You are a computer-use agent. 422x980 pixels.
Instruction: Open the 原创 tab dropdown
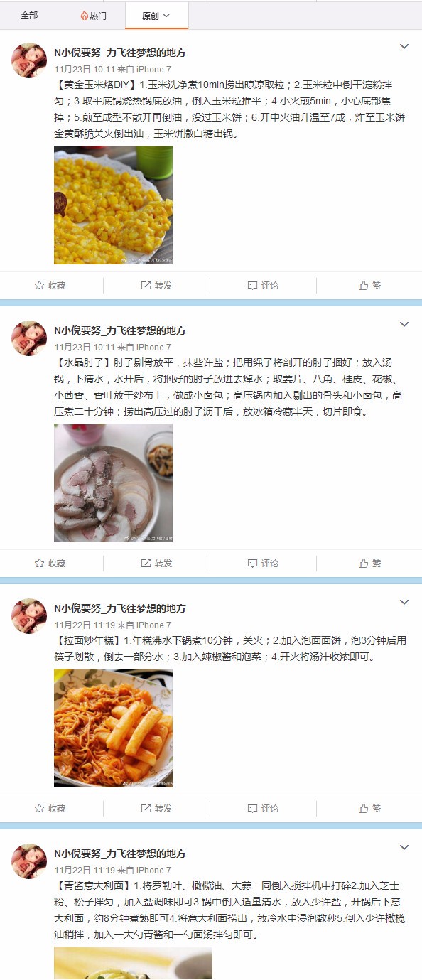[156, 15]
